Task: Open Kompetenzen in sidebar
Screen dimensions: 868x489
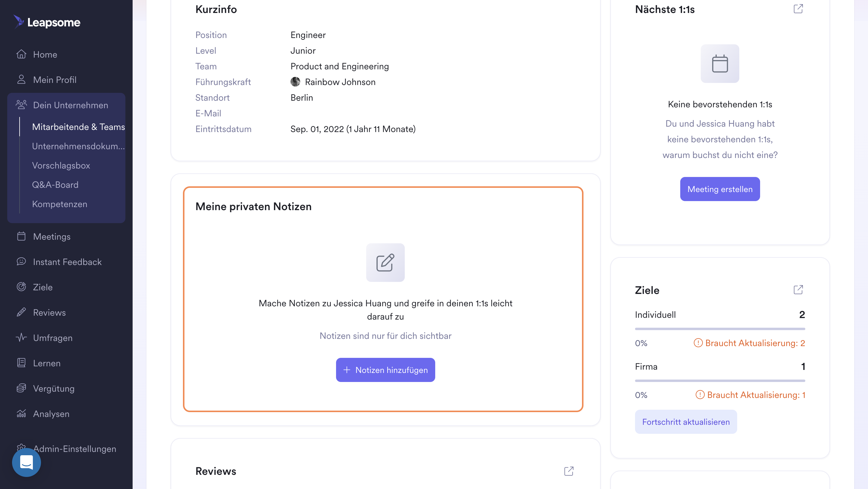Action: (60, 204)
